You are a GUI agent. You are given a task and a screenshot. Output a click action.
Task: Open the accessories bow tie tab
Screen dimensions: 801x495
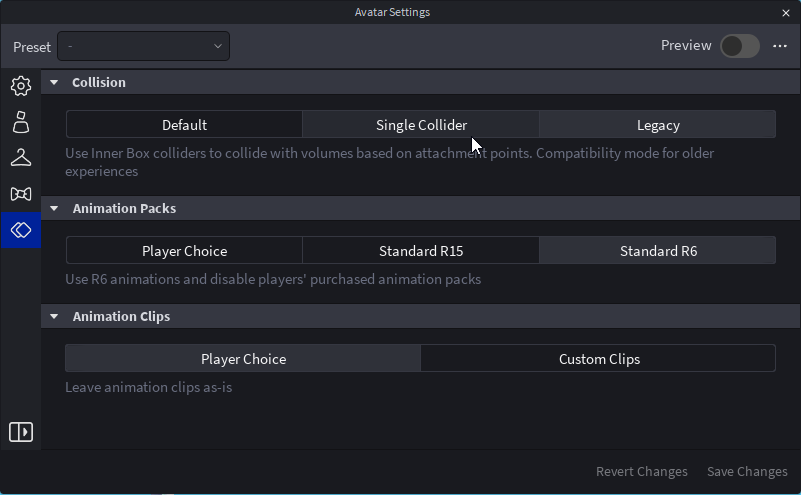point(20,194)
